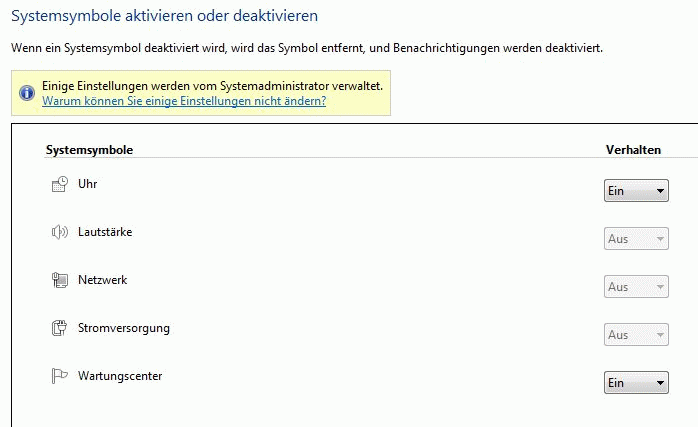
Task: Click the Lautstärke label text
Action: [x=105, y=232]
